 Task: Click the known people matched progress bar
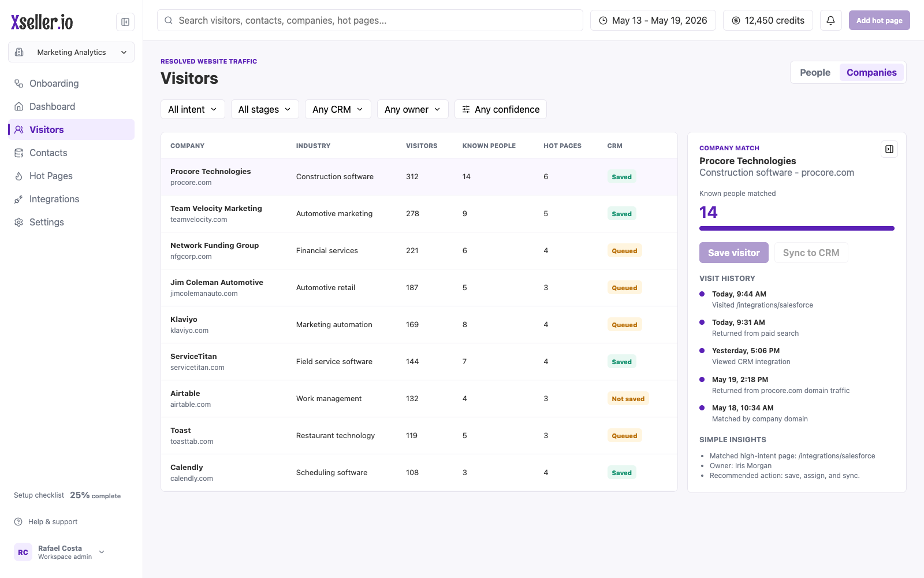click(x=797, y=228)
